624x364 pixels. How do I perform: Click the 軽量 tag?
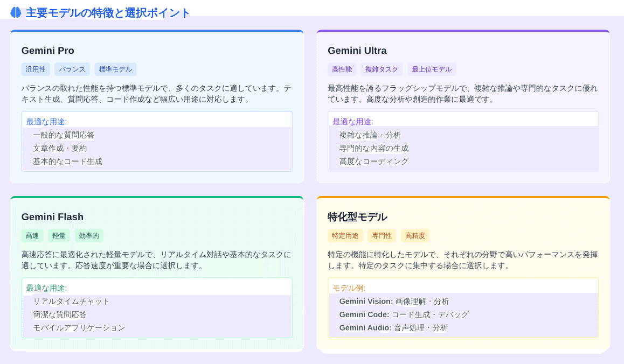[x=59, y=235]
